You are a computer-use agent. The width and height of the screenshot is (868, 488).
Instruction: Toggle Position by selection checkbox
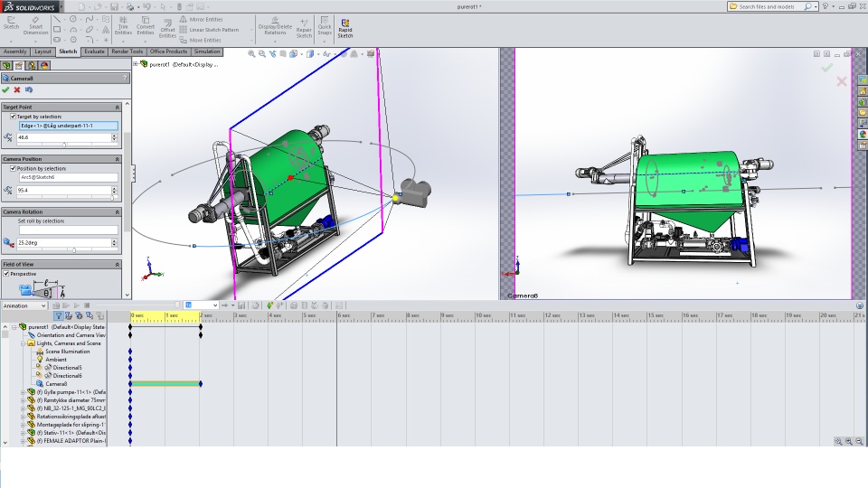click(13, 169)
